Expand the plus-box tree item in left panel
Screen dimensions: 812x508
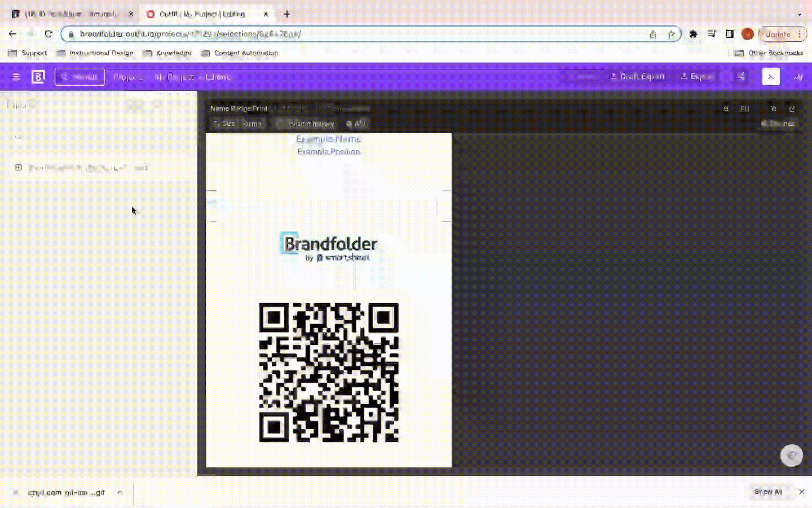click(19, 168)
